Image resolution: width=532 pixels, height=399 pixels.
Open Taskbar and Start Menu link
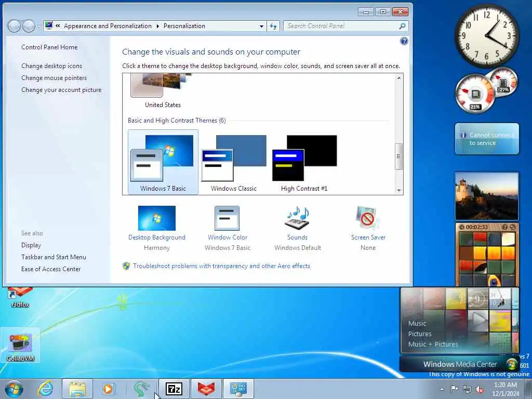[x=54, y=257]
